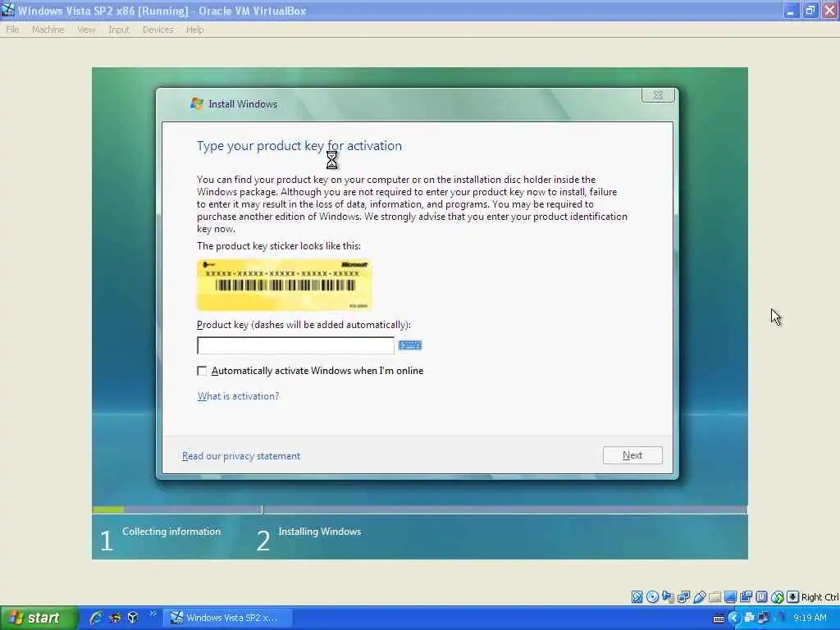The height and width of the screenshot is (630, 840).
Task: Click the video capture status icon
Action: click(x=746, y=597)
